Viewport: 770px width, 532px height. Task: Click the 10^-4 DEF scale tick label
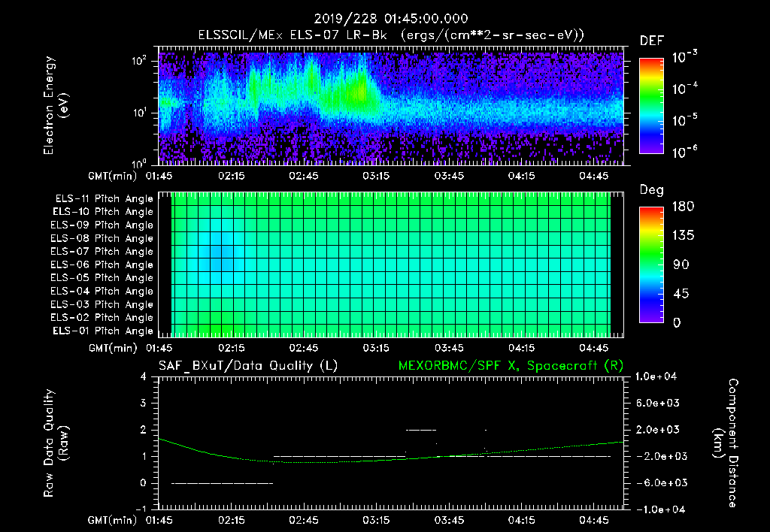tap(684, 89)
